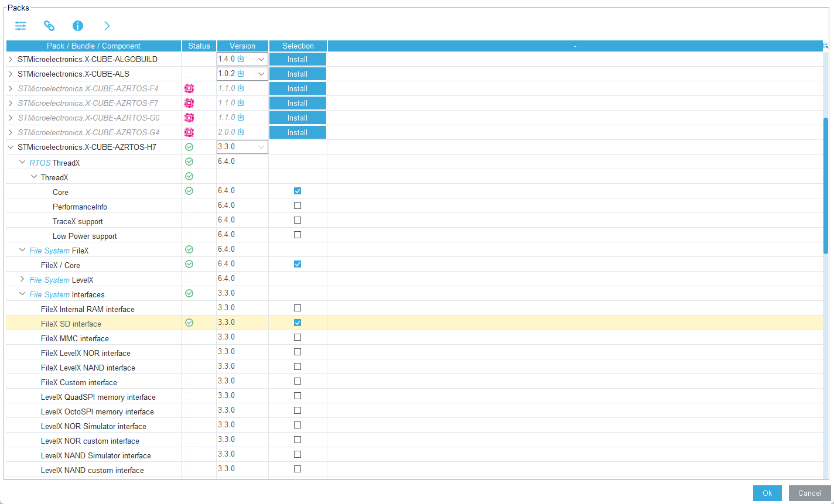Click download icon beside X-CUBE-AZRTOS-G0 version 1.1.0

[x=241, y=117]
